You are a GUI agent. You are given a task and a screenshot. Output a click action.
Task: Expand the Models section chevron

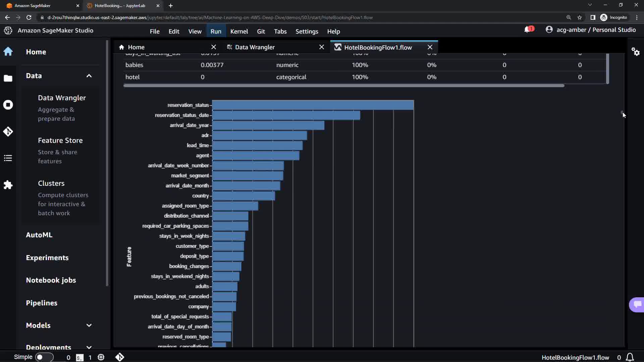pos(89,325)
